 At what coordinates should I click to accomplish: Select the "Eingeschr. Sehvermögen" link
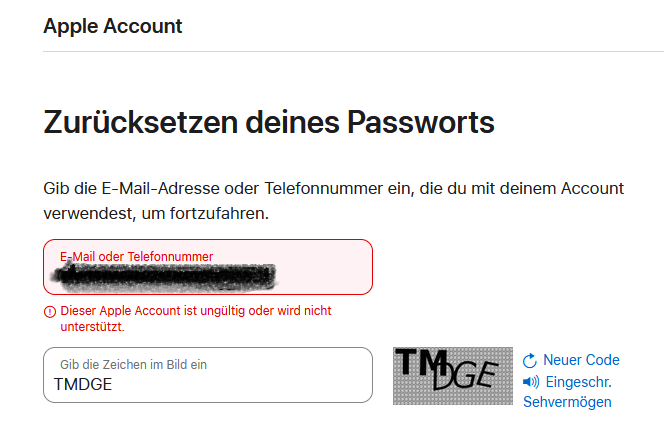pos(577,381)
